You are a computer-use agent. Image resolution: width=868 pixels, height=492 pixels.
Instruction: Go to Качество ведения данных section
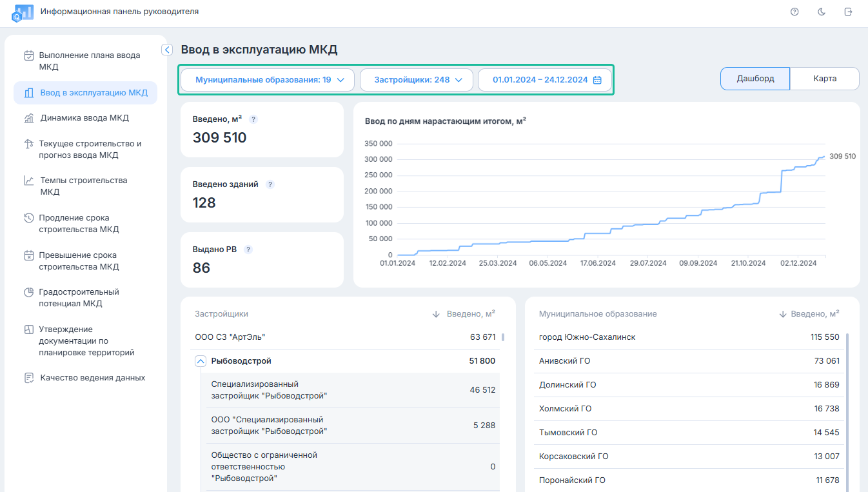click(92, 378)
